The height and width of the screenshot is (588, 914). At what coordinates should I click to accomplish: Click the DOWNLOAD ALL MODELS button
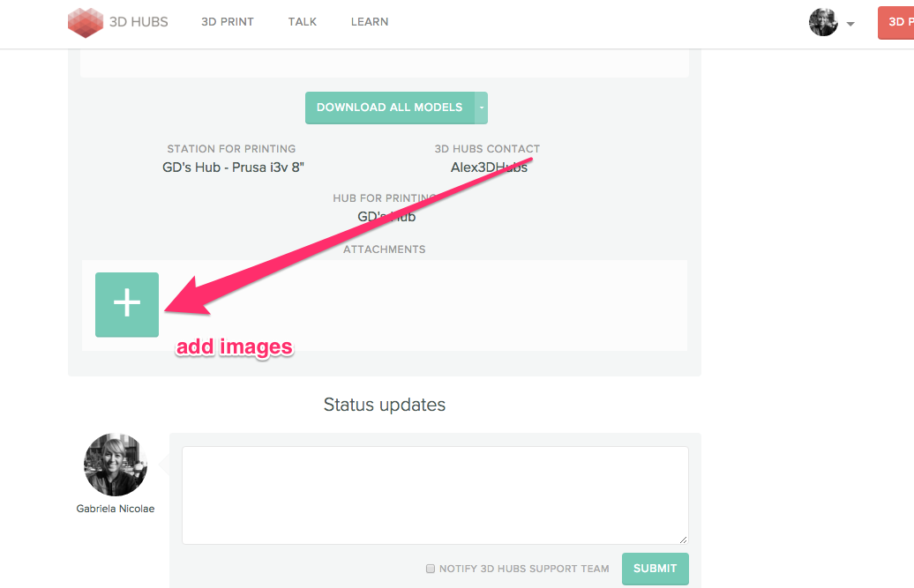click(x=389, y=108)
